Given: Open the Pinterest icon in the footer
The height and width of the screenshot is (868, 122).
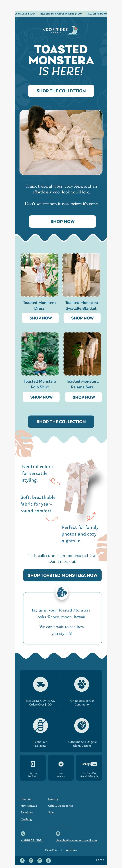Looking at the screenshot, I should point(31,860).
